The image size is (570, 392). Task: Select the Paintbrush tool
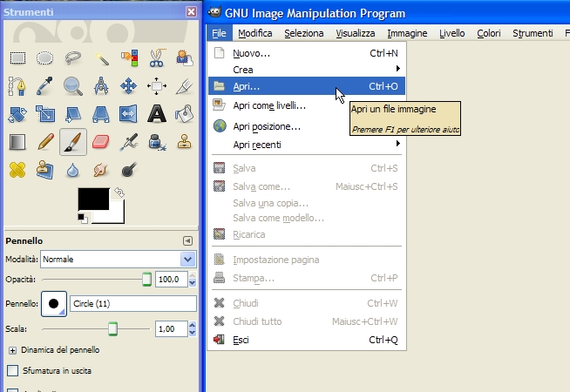pos(73,142)
